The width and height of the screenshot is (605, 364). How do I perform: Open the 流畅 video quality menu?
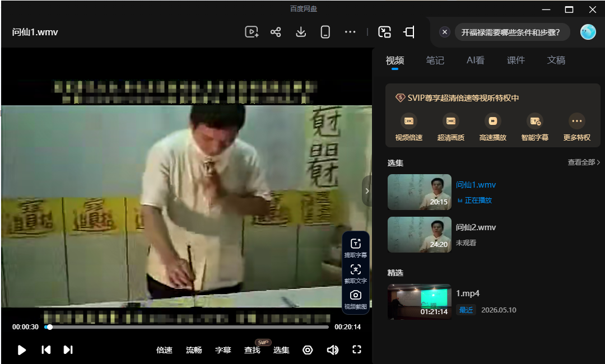pos(194,350)
